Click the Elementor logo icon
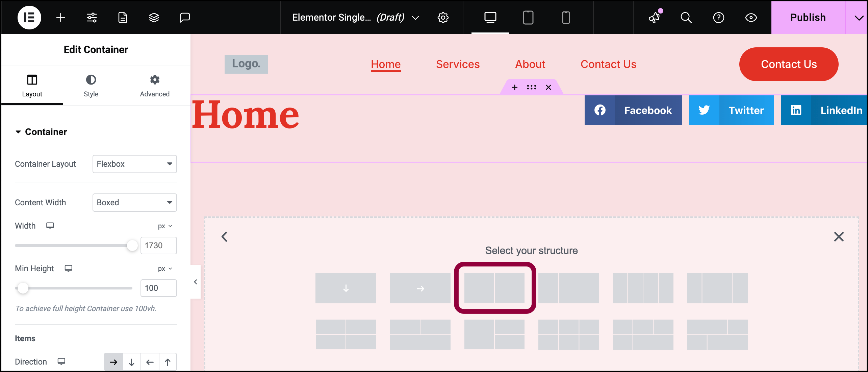 click(29, 17)
